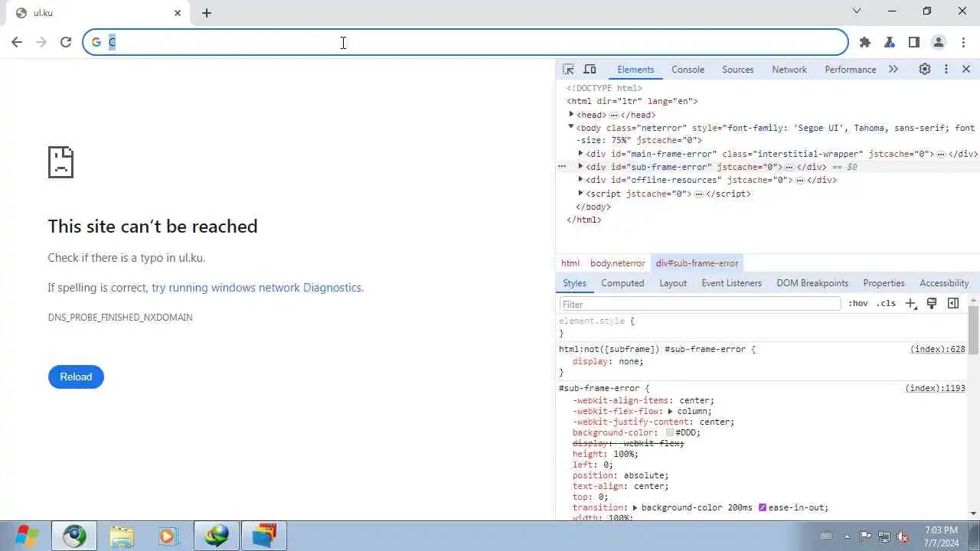Open DevTools customize three-dot menu

946,69
